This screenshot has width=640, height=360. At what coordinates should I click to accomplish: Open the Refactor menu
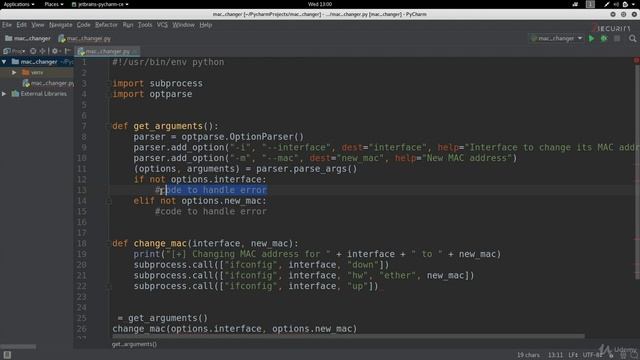(106, 25)
